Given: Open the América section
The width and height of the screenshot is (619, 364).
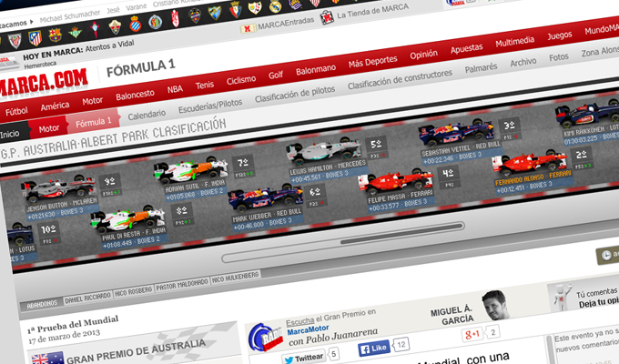Looking at the screenshot, I should (x=55, y=106).
